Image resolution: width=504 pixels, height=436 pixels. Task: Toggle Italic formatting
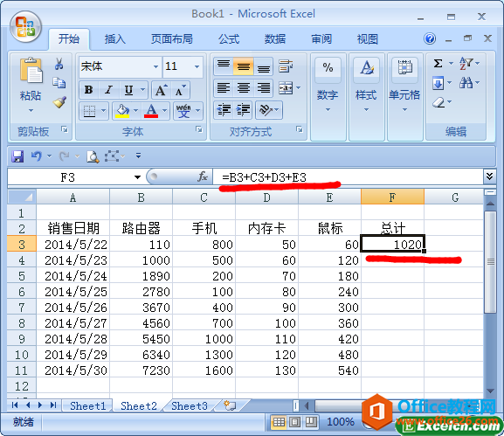tap(108, 90)
